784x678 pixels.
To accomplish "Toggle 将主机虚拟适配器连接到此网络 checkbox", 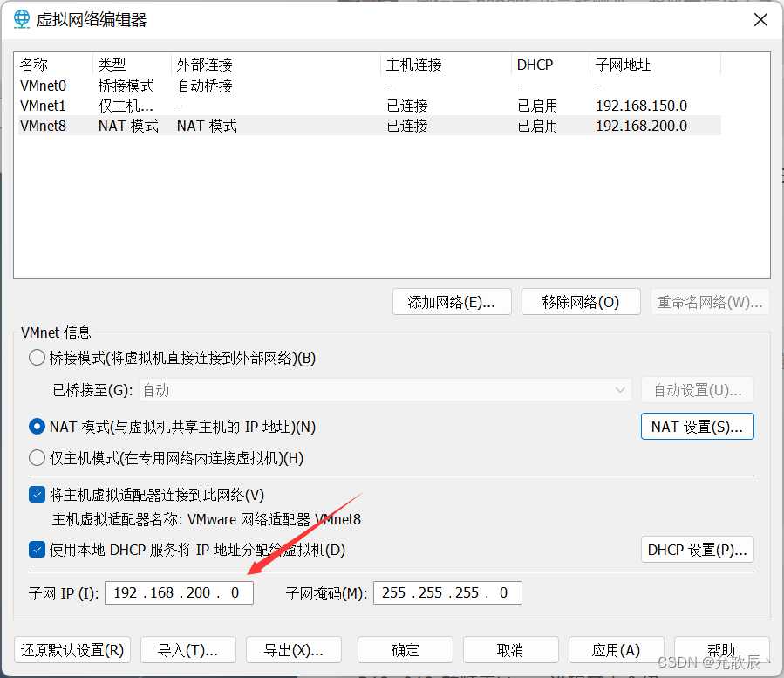I will pyautogui.click(x=37, y=495).
